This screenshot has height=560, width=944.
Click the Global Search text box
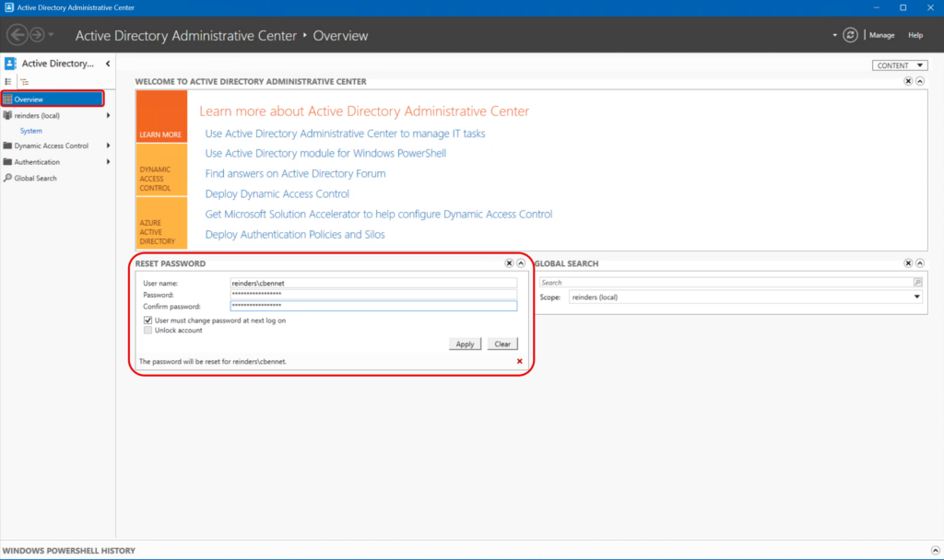(x=726, y=283)
